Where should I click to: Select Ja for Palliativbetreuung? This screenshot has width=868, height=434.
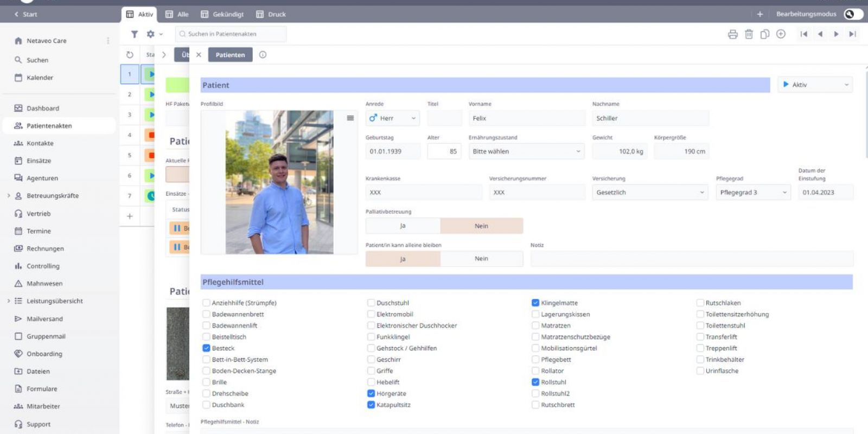pyautogui.click(x=403, y=226)
